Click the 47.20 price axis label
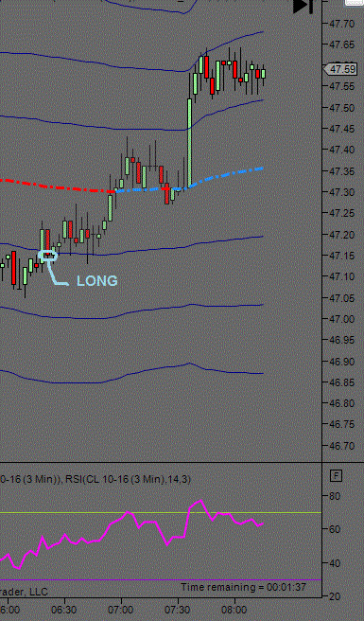The width and height of the screenshot is (364, 621). [x=341, y=235]
